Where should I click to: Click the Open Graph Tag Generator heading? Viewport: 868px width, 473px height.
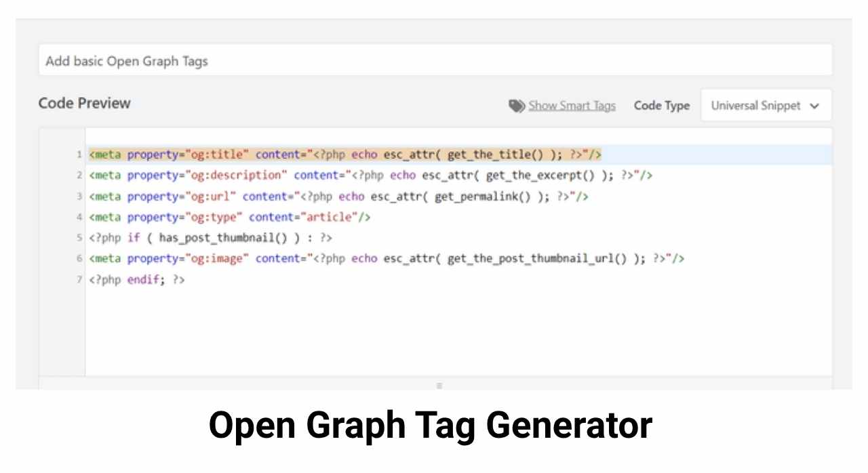pos(430,424)
